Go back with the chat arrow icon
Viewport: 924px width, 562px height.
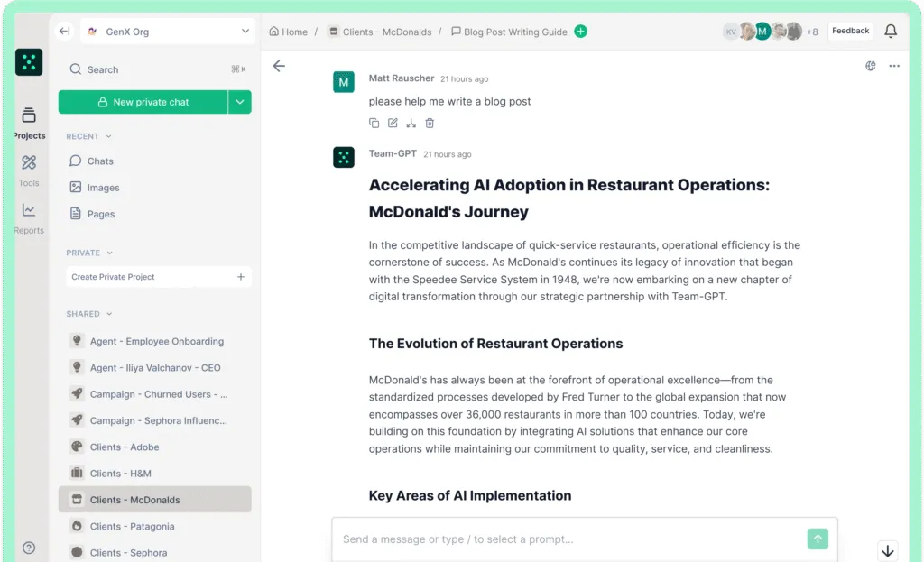[279, 66]
